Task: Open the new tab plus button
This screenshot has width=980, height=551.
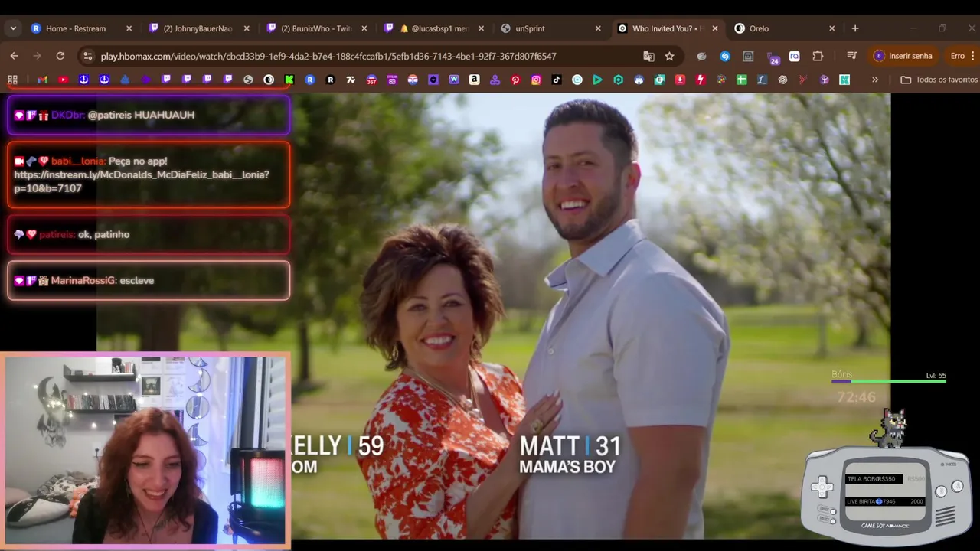Action: 855,28
